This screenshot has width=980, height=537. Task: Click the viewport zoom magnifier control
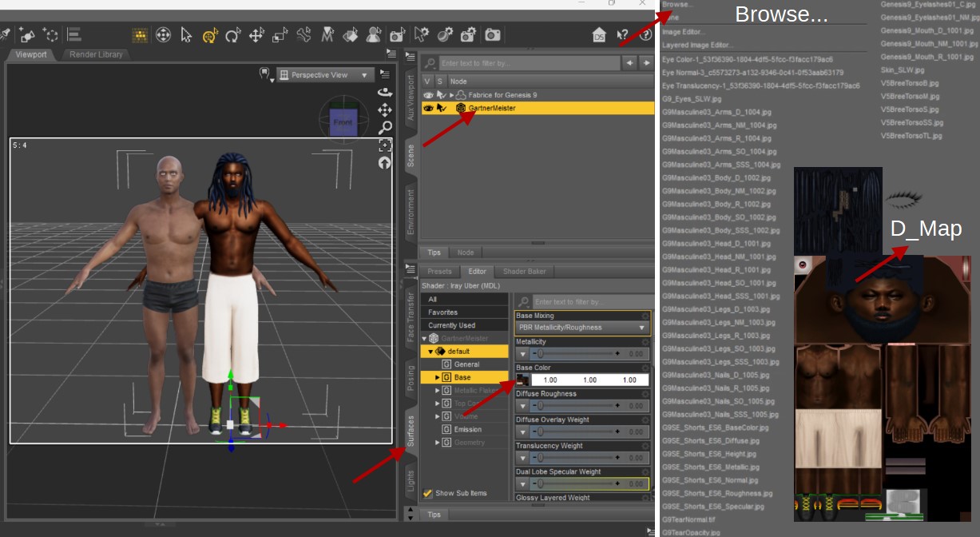[385, 127]
